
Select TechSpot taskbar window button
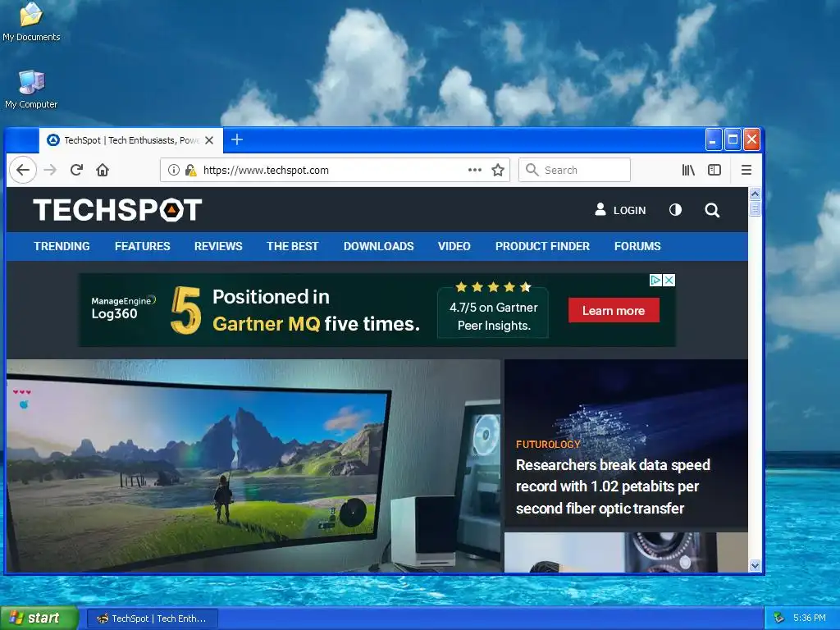tap(152, 619)
